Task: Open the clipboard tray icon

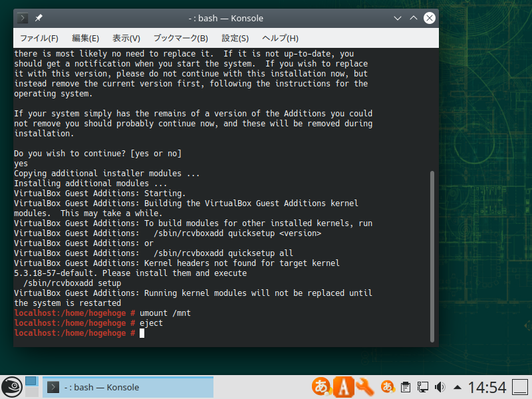Action: [x=406, y=387]
